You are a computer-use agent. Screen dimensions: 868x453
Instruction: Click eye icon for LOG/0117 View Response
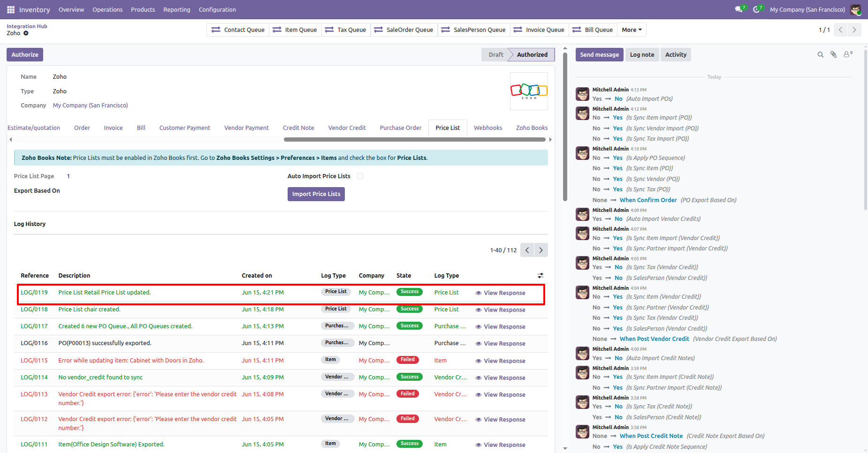[x=479, y=327]
